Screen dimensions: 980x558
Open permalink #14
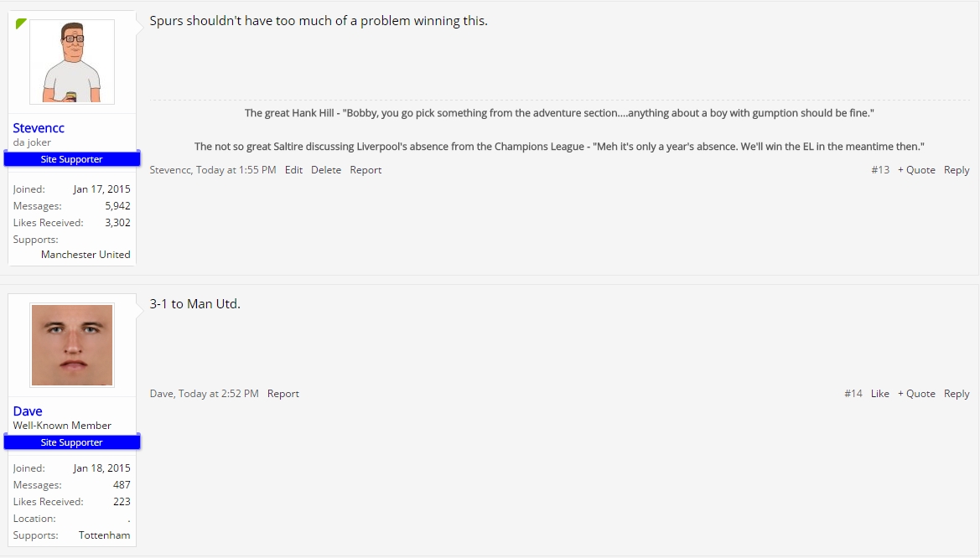click(853, 394)
